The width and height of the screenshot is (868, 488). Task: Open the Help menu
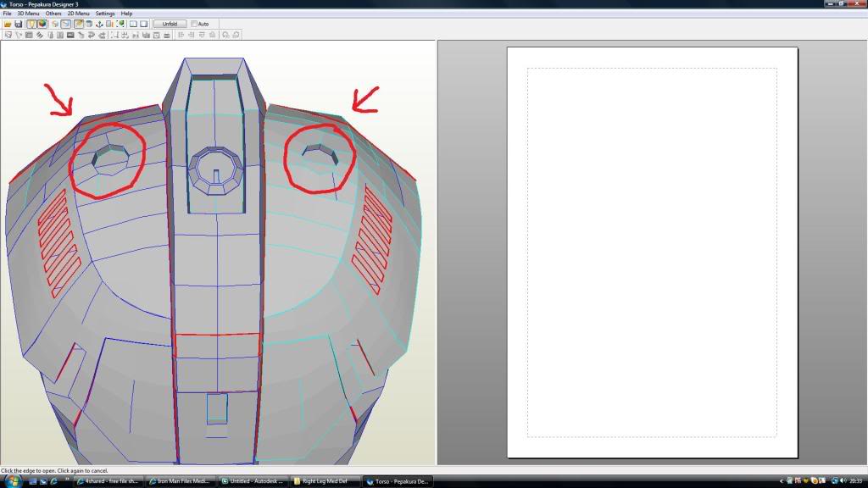click(126, 14)
